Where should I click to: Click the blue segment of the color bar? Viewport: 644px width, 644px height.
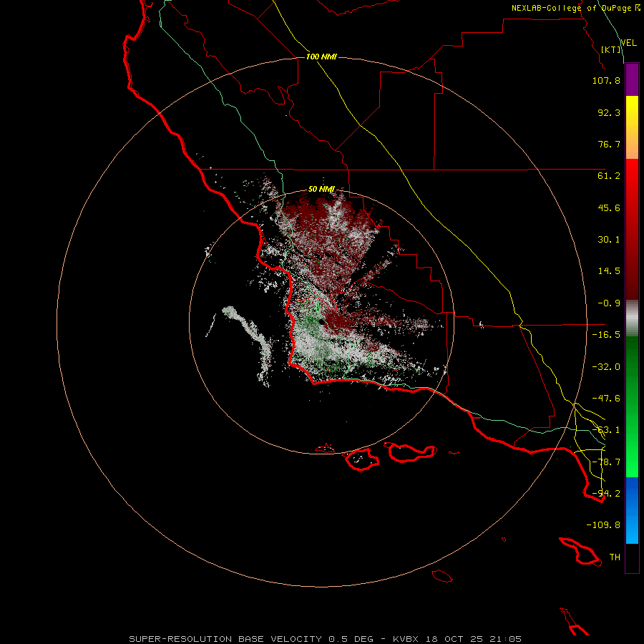point(632,510)
